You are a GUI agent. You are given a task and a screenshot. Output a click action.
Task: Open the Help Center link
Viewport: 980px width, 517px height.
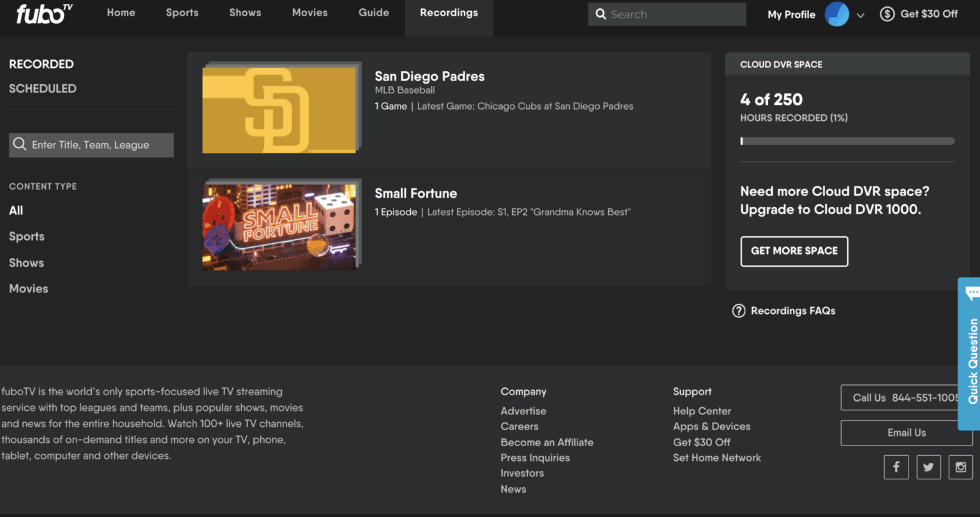pos(702,411)
